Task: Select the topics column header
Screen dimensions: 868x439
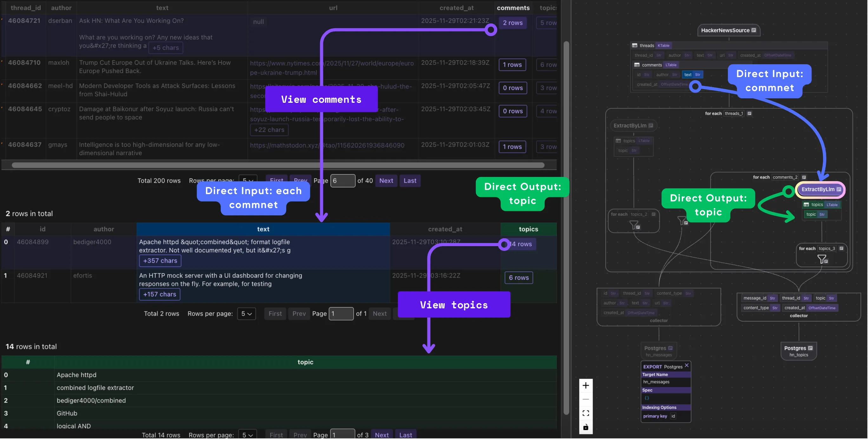Action: pos(528,229)
